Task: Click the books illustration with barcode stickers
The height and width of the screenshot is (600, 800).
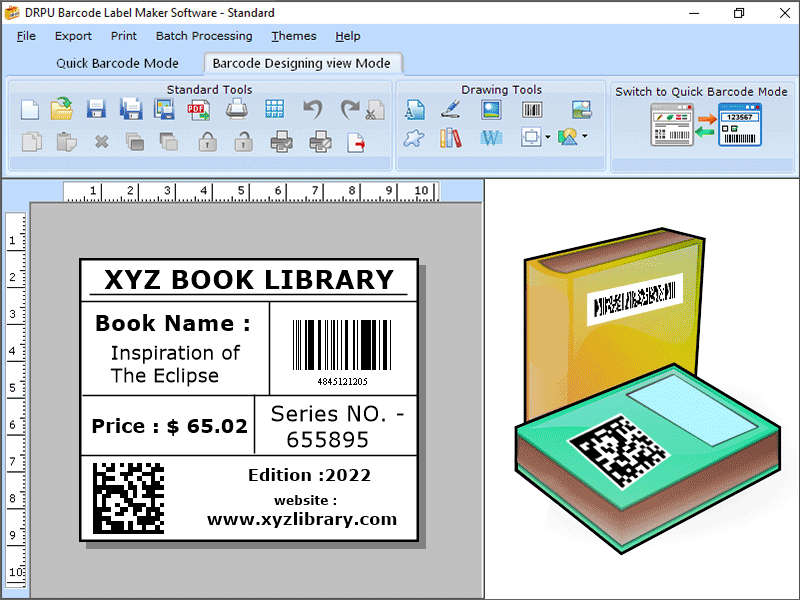Action: [x=648, y=391]
